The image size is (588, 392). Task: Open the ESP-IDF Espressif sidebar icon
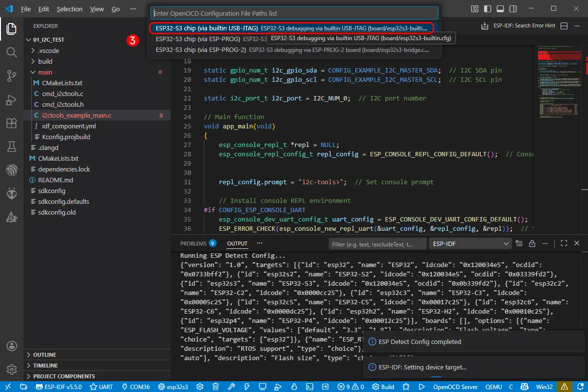click(x=12, y=171)
